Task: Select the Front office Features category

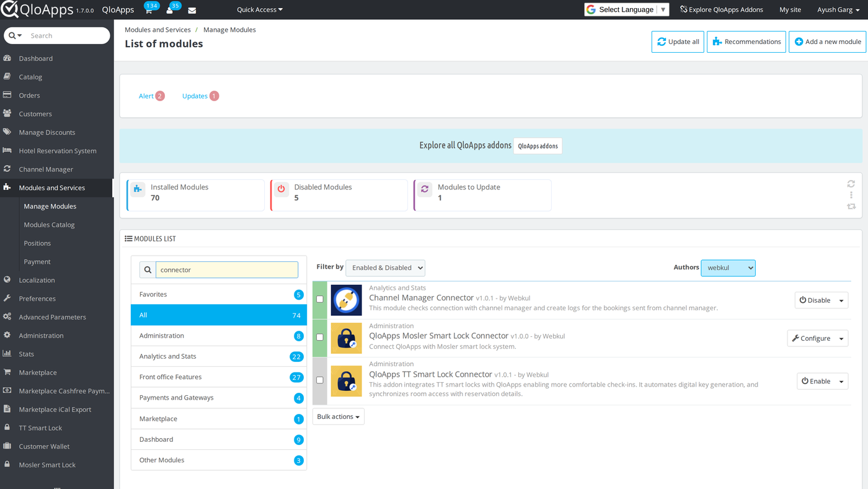Action: coord(219,377)
